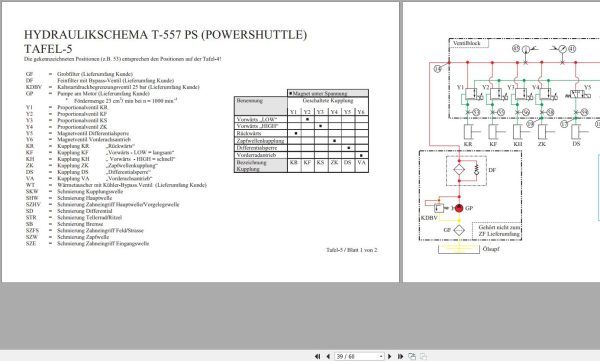Jump to the last page
The height and width of the screenshot is (361, 600).
point(400,356)
